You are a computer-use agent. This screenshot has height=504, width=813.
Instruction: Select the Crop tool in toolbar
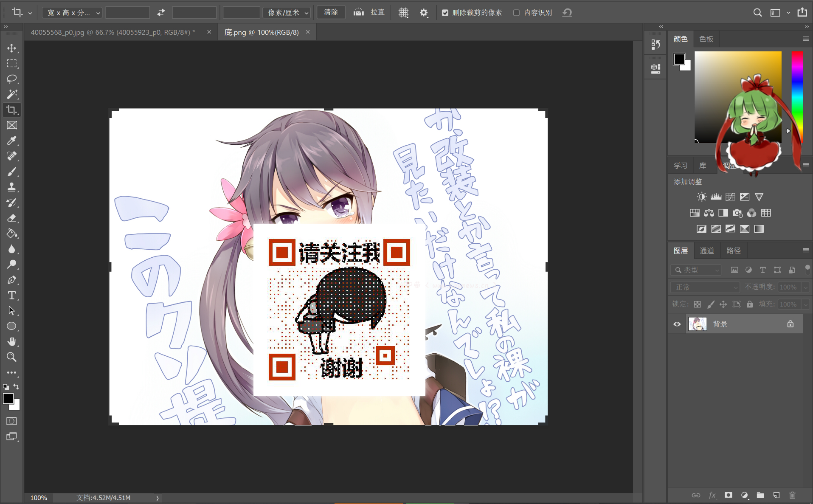coord(11,110)
